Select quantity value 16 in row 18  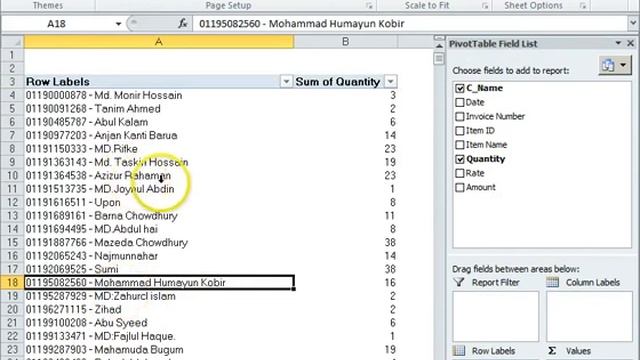(345, 282)
